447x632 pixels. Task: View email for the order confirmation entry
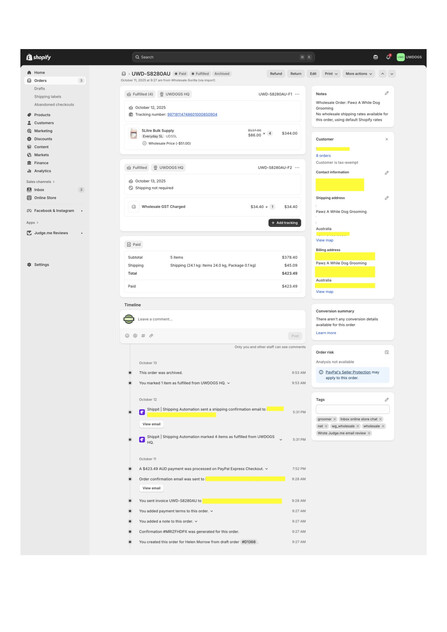click(x=152, y=488)
